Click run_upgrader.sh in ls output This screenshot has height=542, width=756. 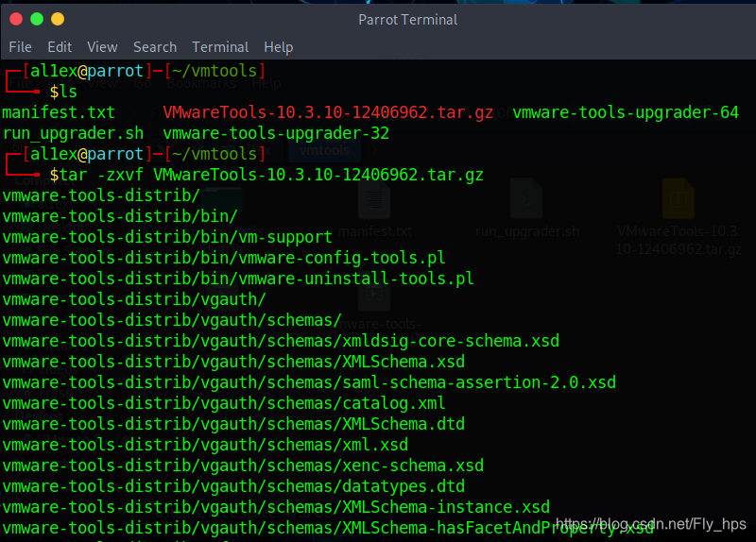[x=73, y=133]
